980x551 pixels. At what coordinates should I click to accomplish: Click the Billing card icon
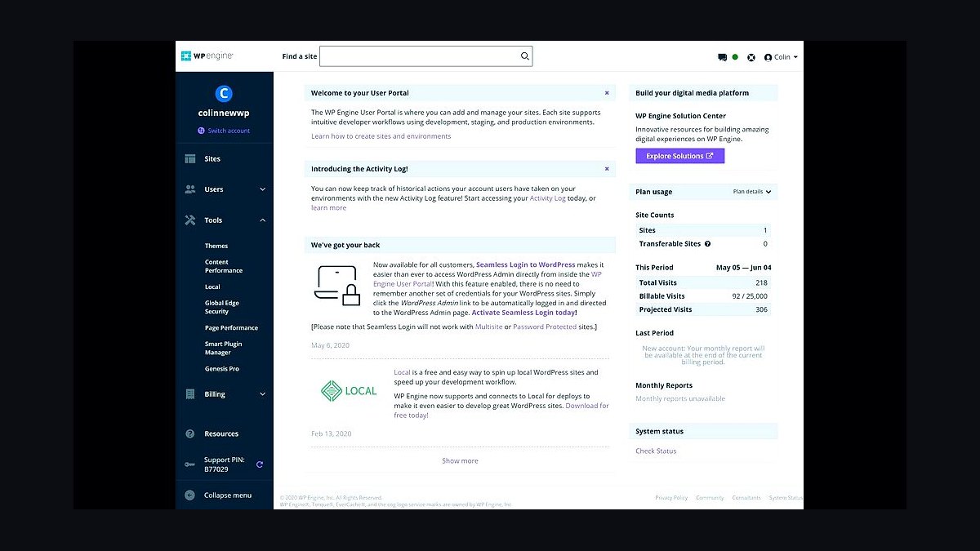pyautogui.click(x=190, y=394)
